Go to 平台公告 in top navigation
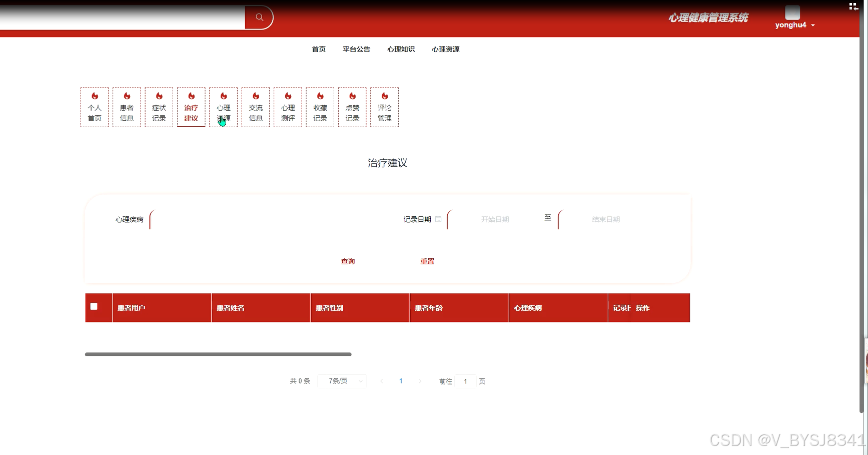The width and height of the screenshot is (868, 455). (356, 49)
